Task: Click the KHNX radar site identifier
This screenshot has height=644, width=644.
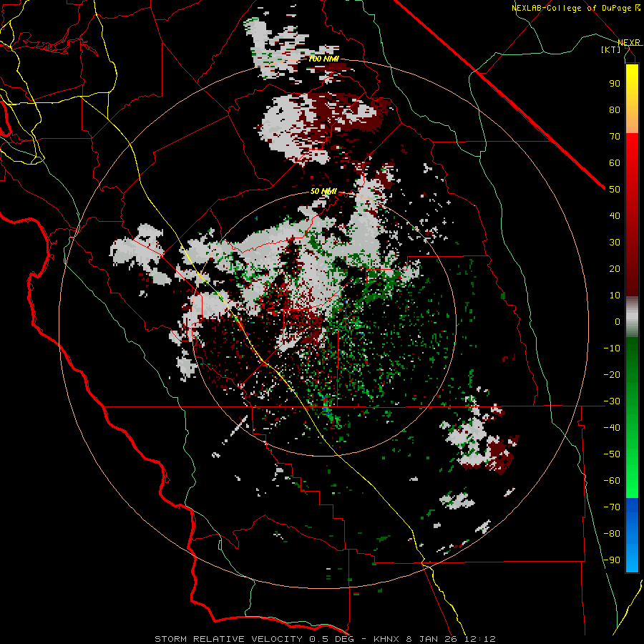Action: click(x=387, y=639)
